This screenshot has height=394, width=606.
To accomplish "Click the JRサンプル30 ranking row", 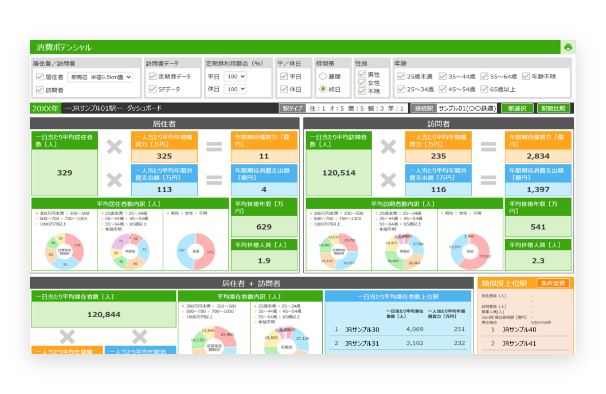I will point(398,329).
